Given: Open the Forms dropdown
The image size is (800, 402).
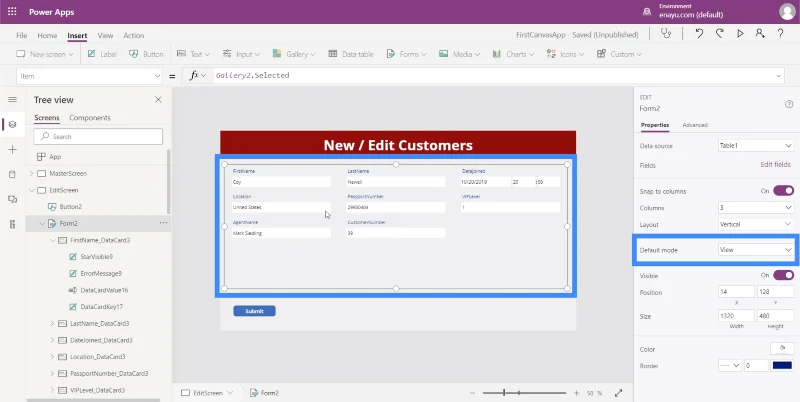Looking at the screenshot, I should (407, 54).
